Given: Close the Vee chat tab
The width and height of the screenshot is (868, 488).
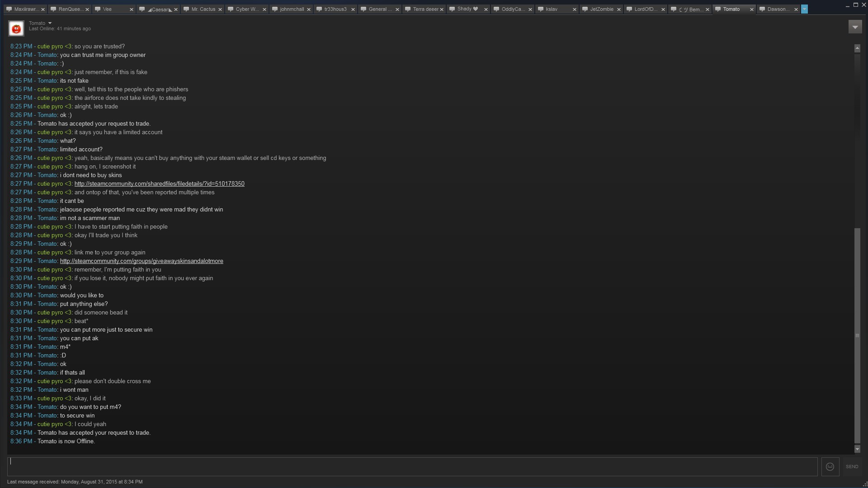Looking at the screenshot, I should tap(132, 9).
